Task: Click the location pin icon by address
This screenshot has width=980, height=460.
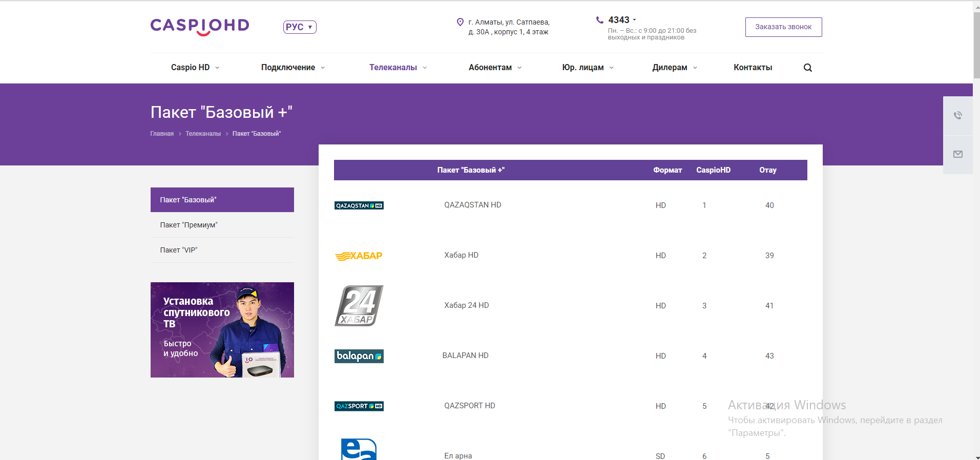Action: 460,22
